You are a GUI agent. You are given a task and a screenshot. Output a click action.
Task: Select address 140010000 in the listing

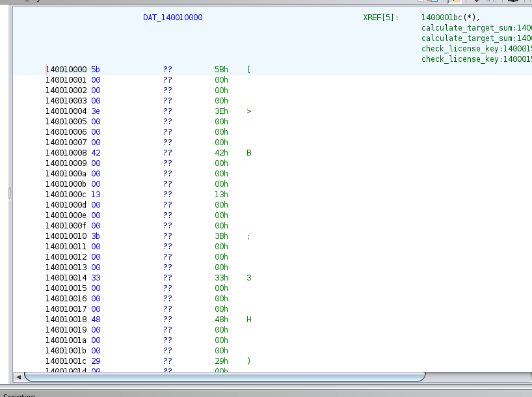click(66, 70)
